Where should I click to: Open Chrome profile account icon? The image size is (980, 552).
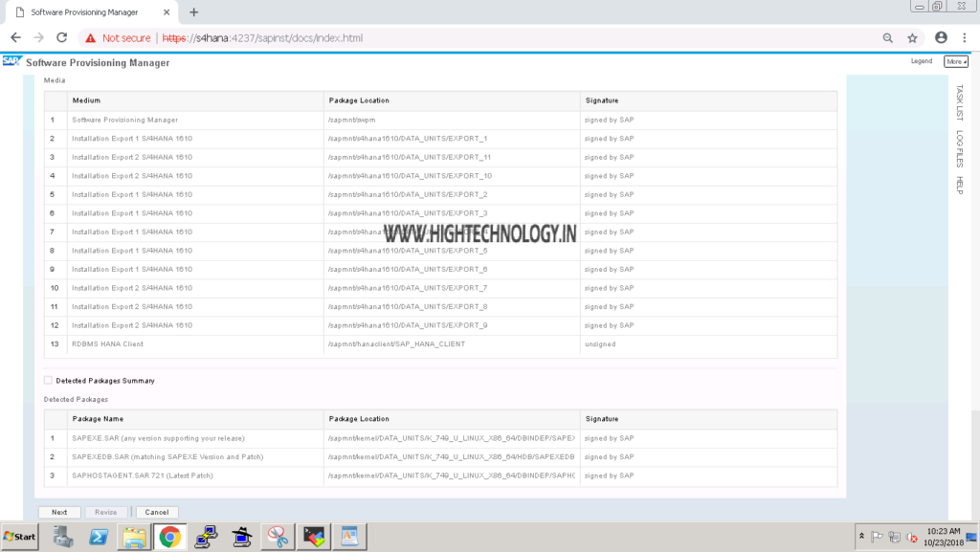click(941, 37)
